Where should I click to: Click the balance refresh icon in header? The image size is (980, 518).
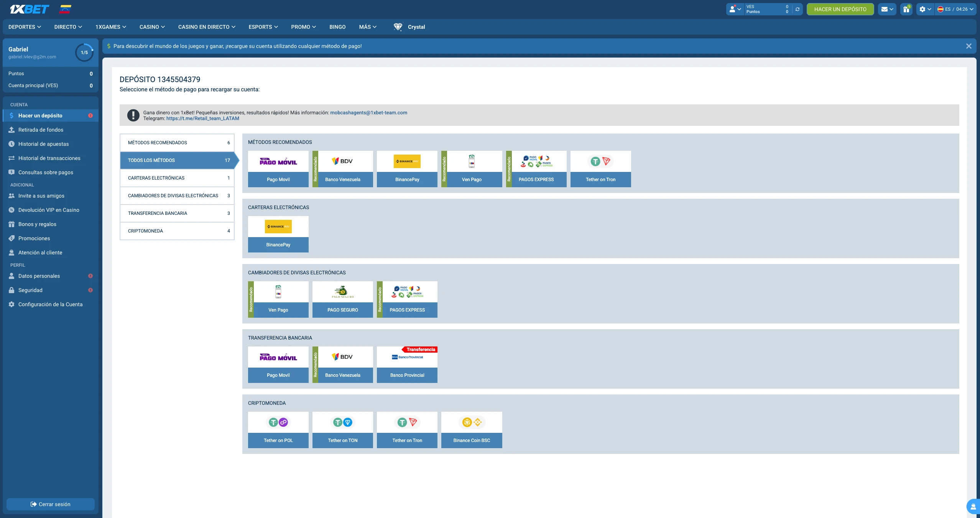point(797,9)
